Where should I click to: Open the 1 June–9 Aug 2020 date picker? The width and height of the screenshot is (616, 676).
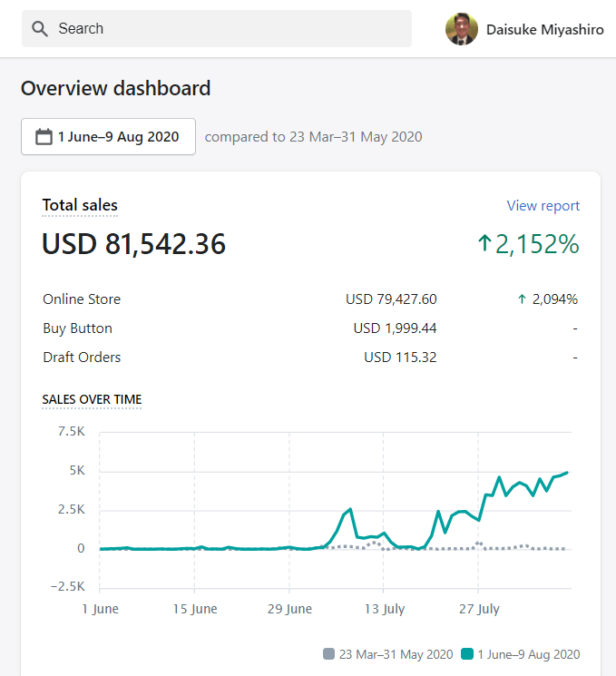[108, 137]
